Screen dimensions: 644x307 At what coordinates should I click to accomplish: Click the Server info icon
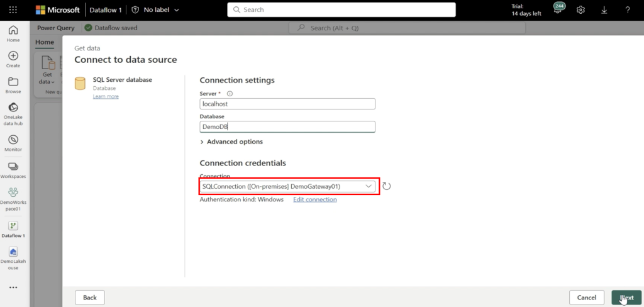230,94
